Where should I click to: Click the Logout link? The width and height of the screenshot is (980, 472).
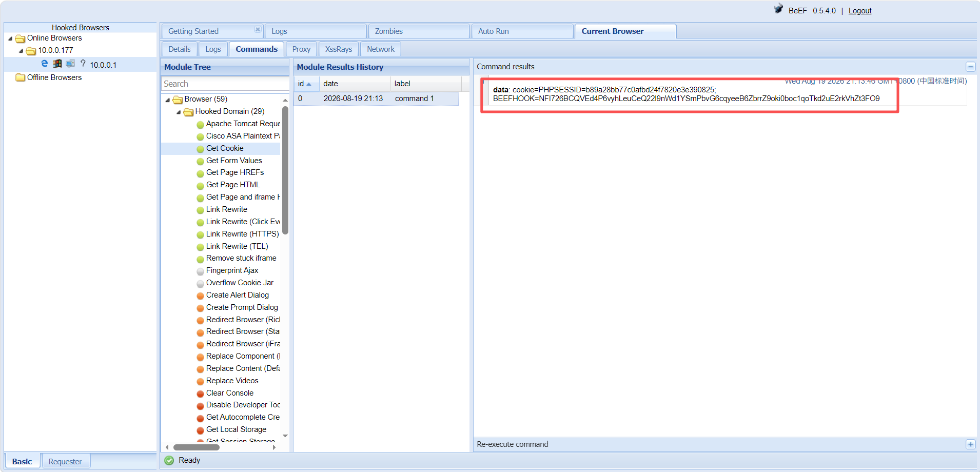tap(859, 11)
